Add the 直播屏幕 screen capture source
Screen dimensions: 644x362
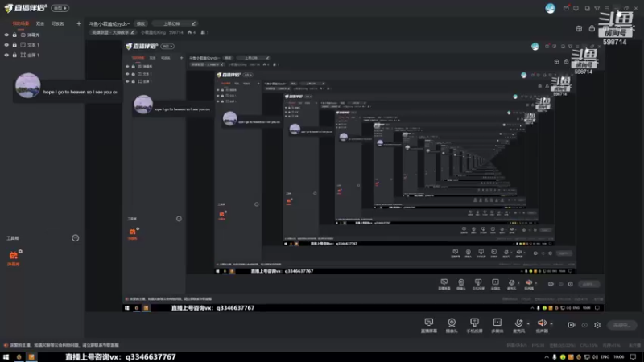429,325
